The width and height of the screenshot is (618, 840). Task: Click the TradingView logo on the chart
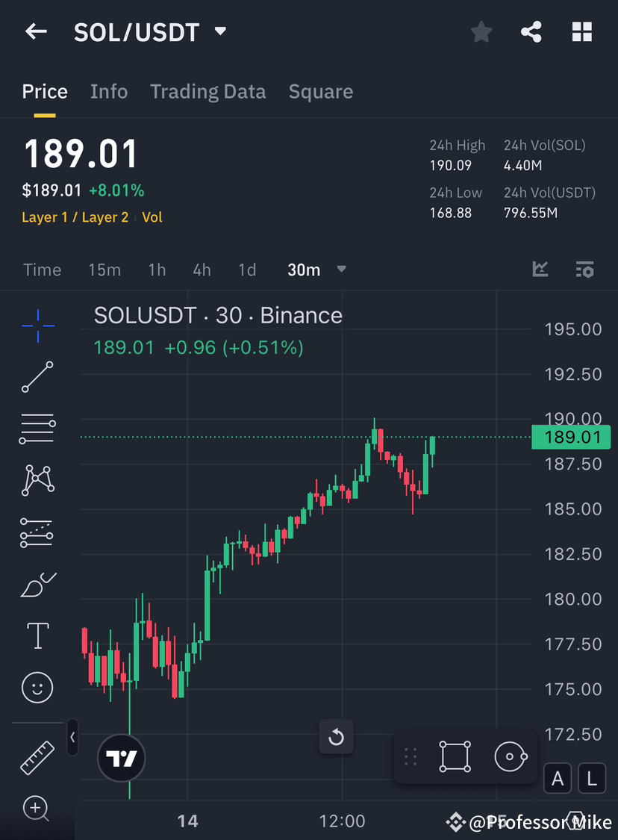pos(121,758)
